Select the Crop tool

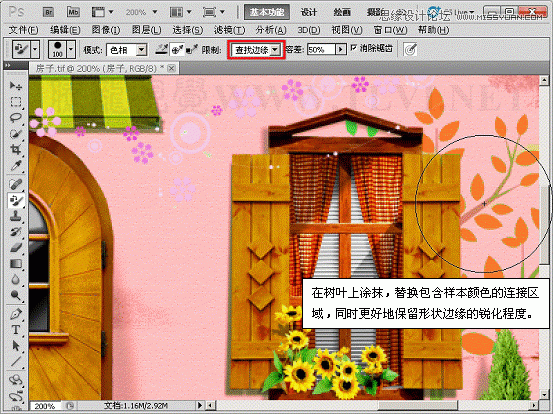(x=16, y=150)
